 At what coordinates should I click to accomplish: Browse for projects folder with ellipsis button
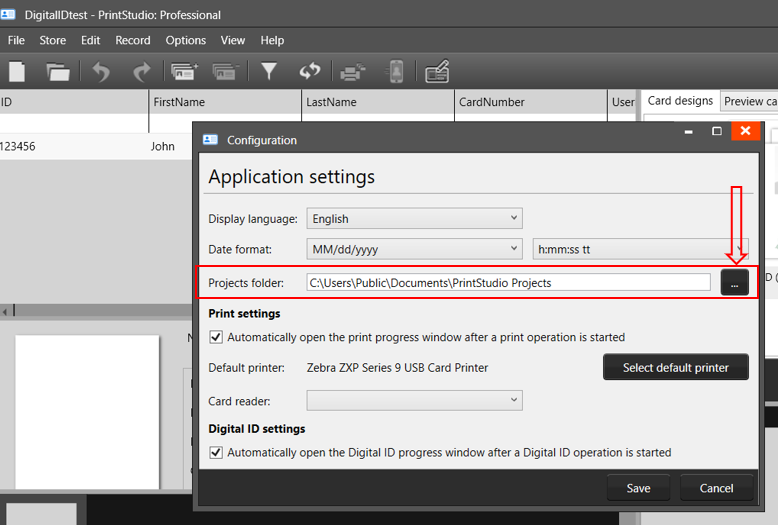point(735,283)
